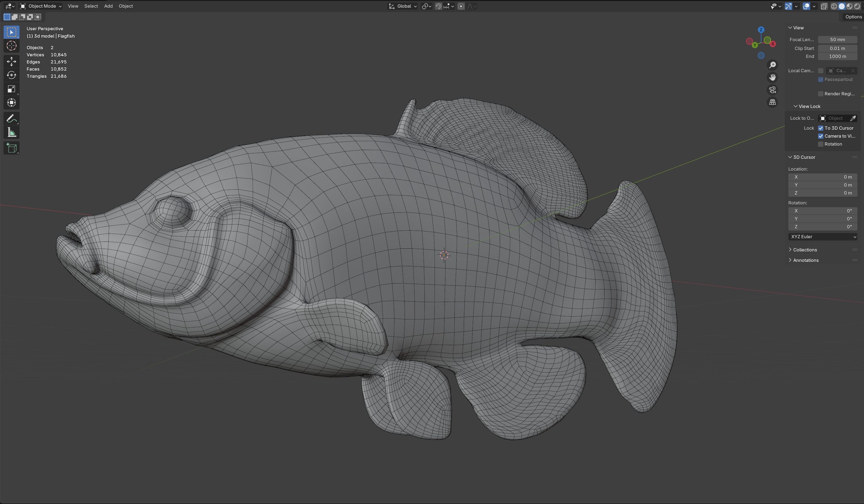Click the Focal Length 50 mm field
This screenshot has height=504, width=864.
coord(837,40)
